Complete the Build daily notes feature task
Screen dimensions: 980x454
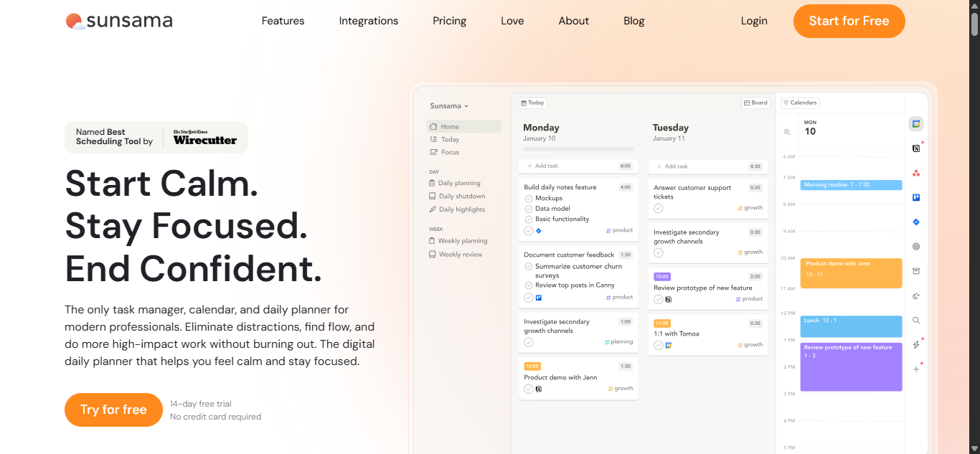click(529, 231)
